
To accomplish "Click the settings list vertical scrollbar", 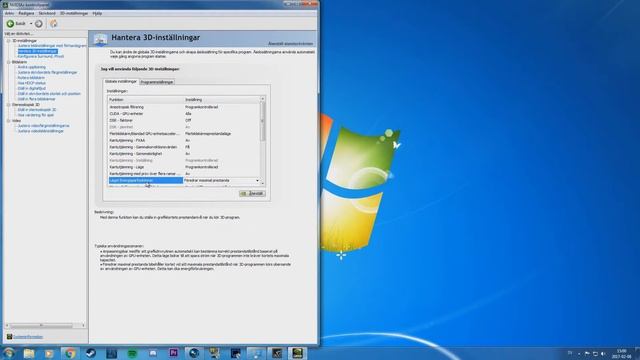I will pyautogui.click(x=262, y=122).
